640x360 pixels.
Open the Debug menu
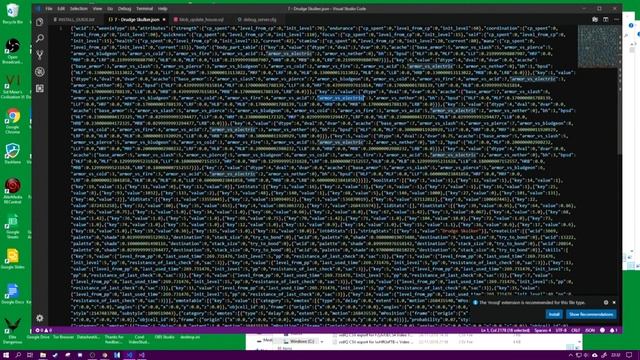click(x=124, y=9)
